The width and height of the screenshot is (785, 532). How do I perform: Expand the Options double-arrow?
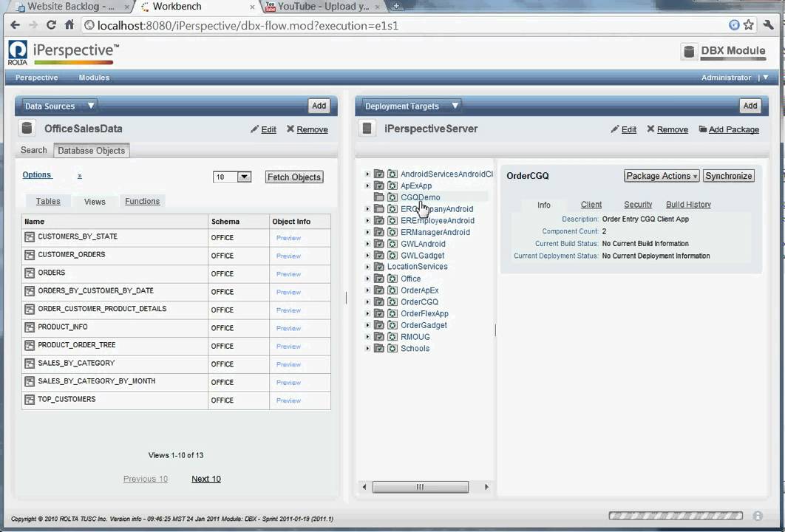click(80, 176)
